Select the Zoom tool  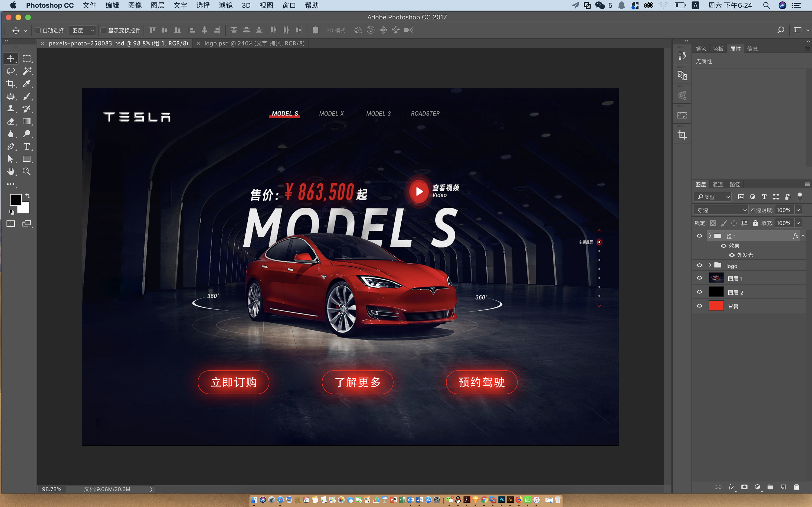[x=27, y=171]
